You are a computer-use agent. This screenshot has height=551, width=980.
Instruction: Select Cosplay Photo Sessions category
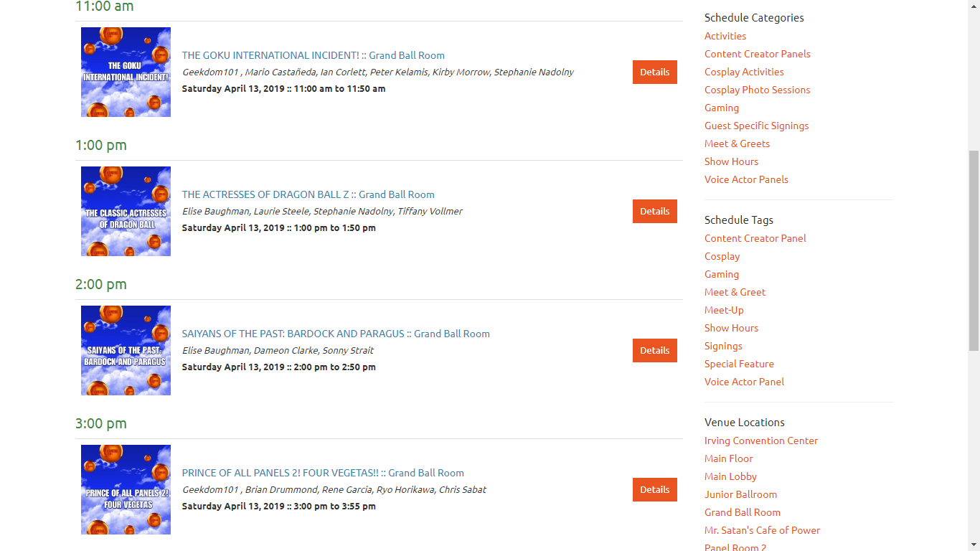[757, 90]
